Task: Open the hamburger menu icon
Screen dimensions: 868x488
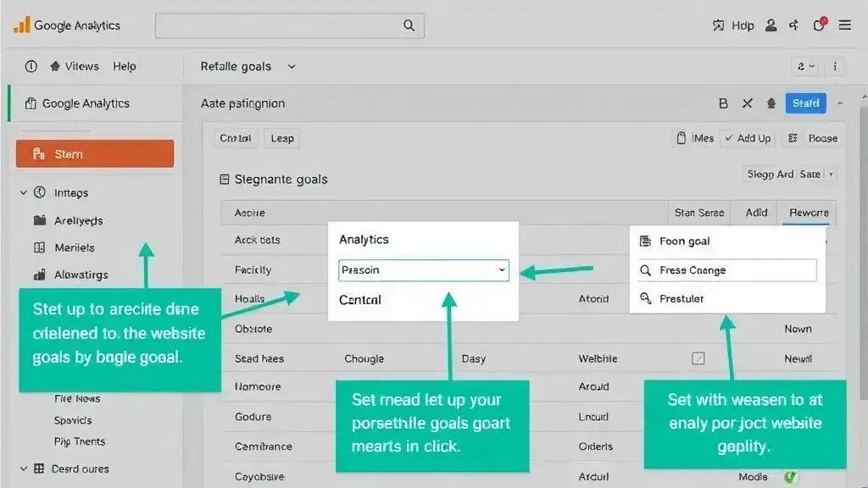Action: pos(845,25)
